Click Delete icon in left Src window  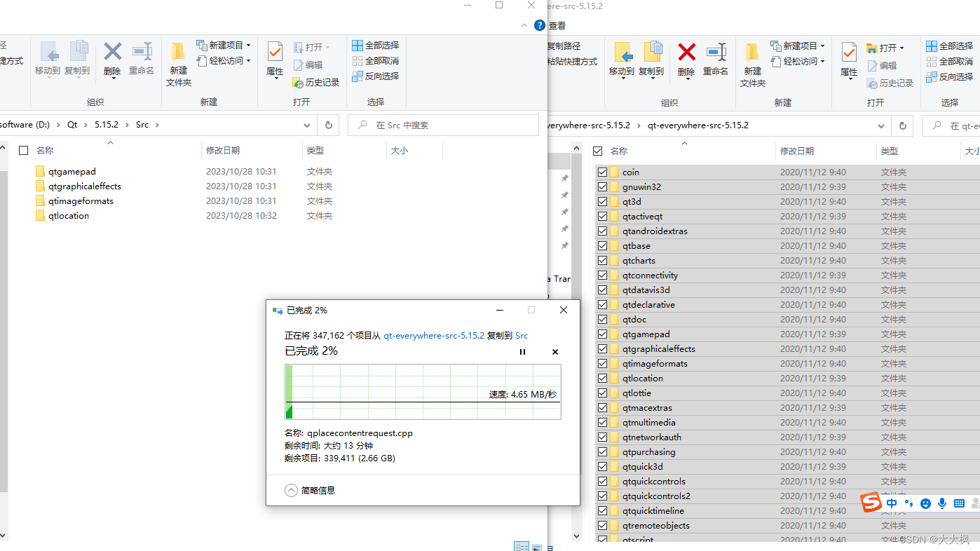112,52
